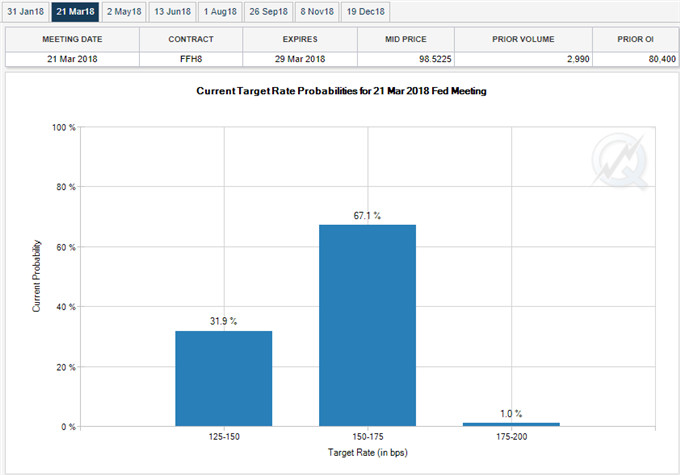Click the EXPIRES column header
680x475 pixels.
pyautogui.click(x=300, y=39)
